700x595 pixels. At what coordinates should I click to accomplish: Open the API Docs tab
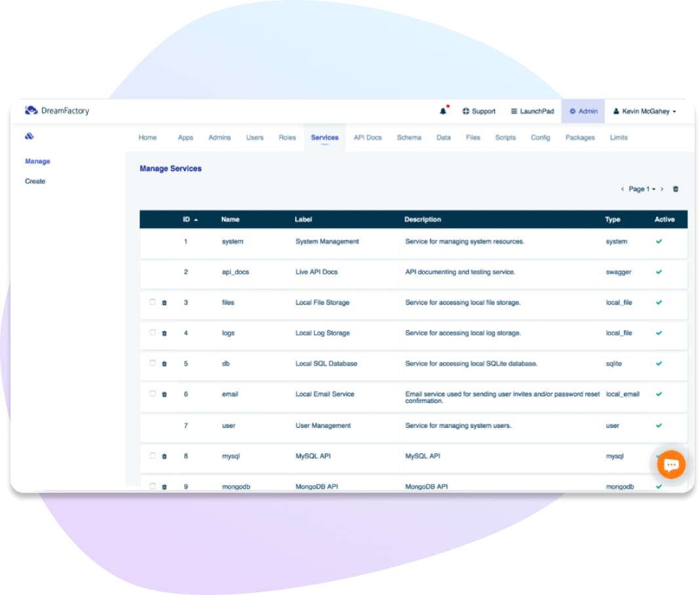(368, 138)
